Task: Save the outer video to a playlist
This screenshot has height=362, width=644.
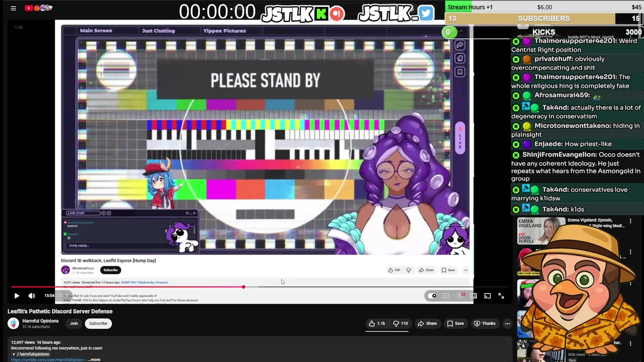Action: click(x=455, y=323)
